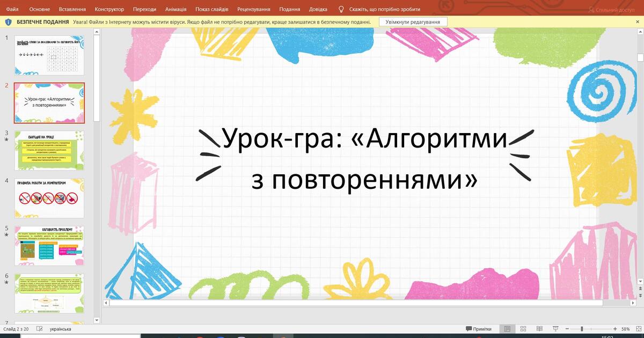The width and height of the screenshot is (644, 338).
Task: Open the Показ слайдів tab
Action: pos(212,9)
